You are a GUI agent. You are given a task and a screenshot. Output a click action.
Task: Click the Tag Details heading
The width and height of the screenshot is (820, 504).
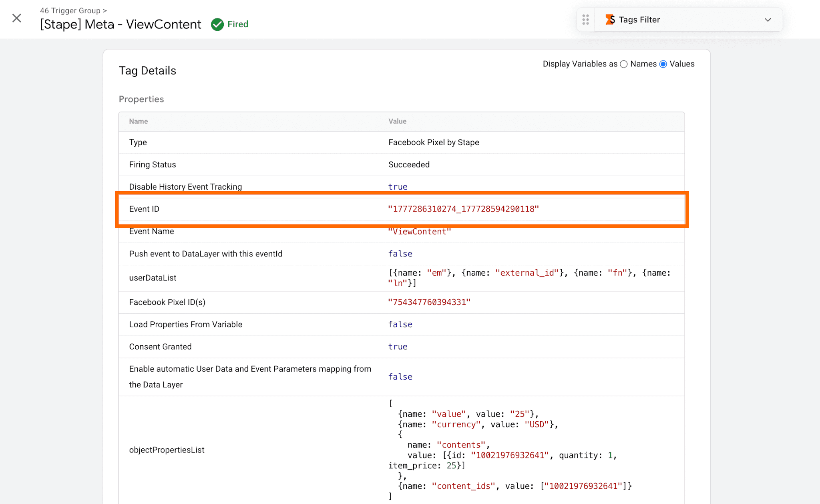click(x=147, y=71)
